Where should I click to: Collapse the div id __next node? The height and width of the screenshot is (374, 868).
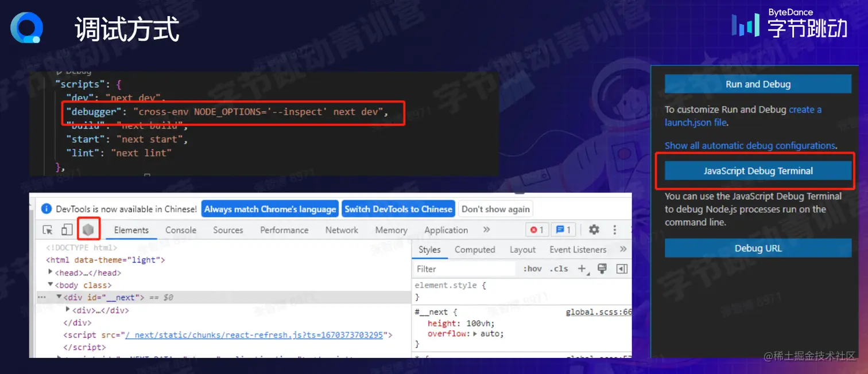pyautogui.click(x=59, y=297)
